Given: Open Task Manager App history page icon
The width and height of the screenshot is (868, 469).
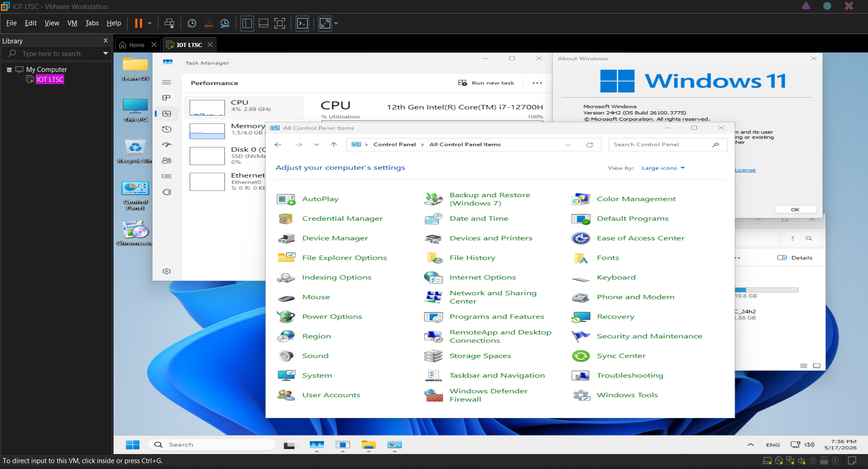Looking at the screenshot, I should [x=166, y=129].
